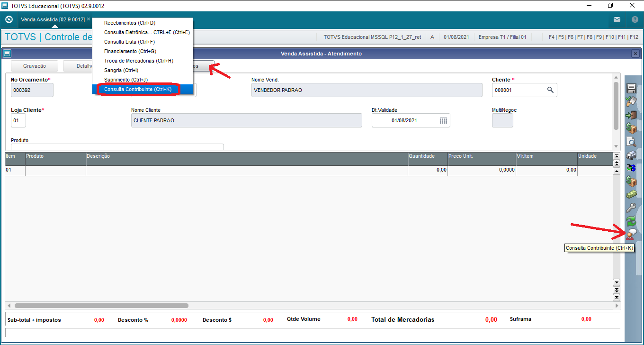Select Sangria (Ctrl+I) menu entry
Screen dimensions: 644x345
[143, 70]
